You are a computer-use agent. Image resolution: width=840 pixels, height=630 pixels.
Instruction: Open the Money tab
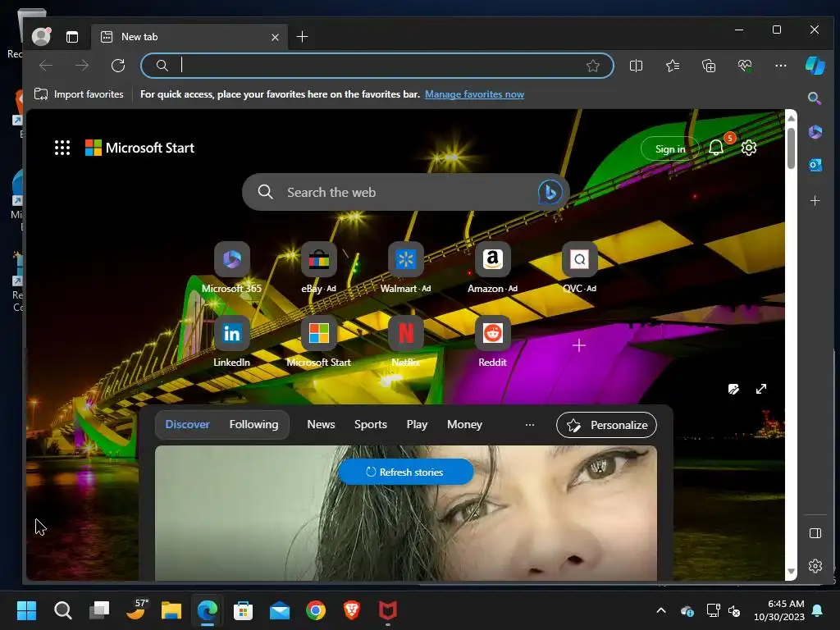pos(464,424)
